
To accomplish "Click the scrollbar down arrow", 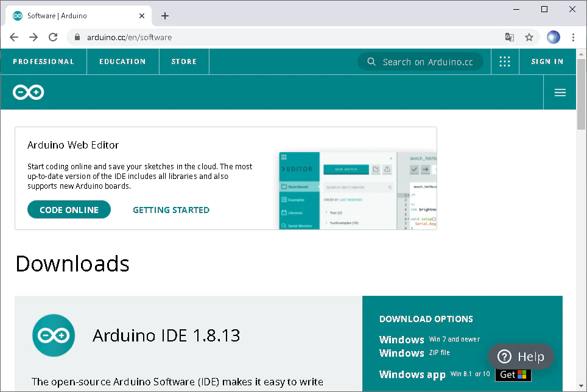I will coord(581,386).
